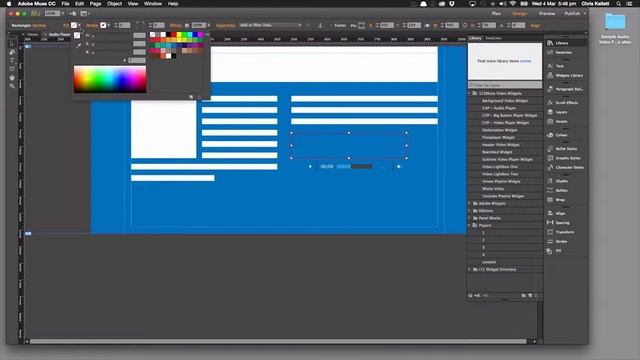Open the Fill panel icon
640x360 pixels.
pos(550,251)
